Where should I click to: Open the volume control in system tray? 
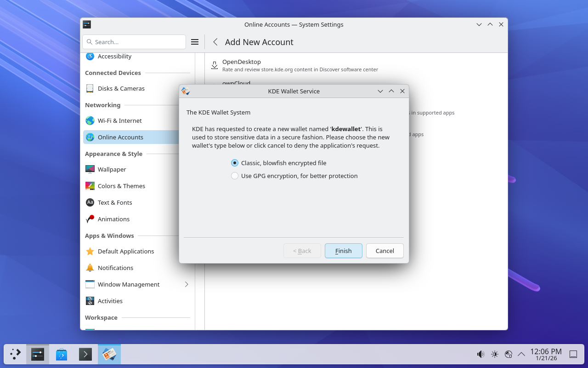coord(481,354)
